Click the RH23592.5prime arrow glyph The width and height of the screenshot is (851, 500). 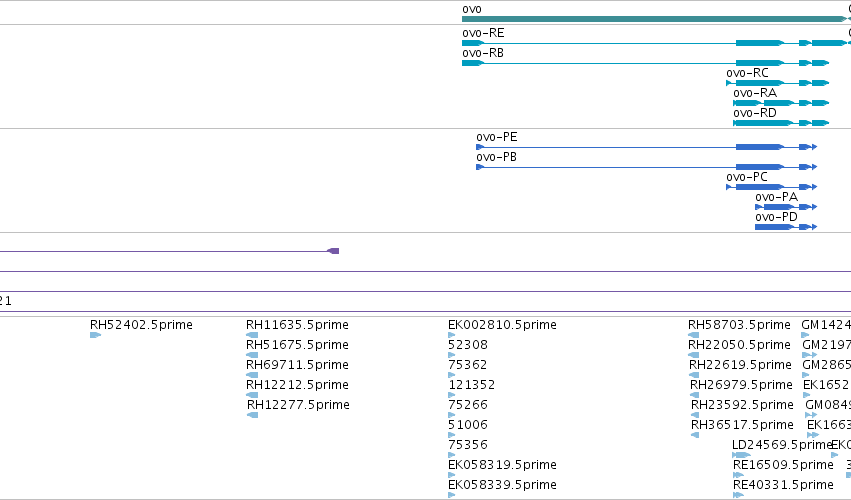(695, 415)
